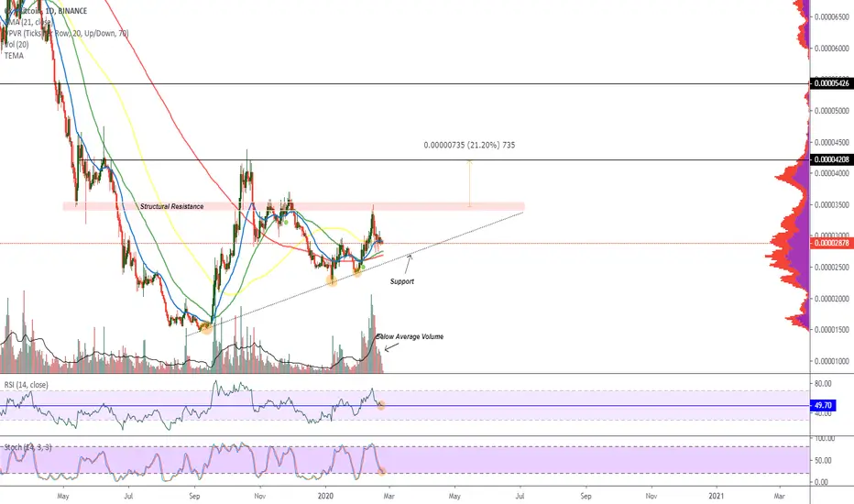The height and width of the screenshot is (504, 854).
Task: Click the 50.00 label on the Stoch scale
Action: 823,460
